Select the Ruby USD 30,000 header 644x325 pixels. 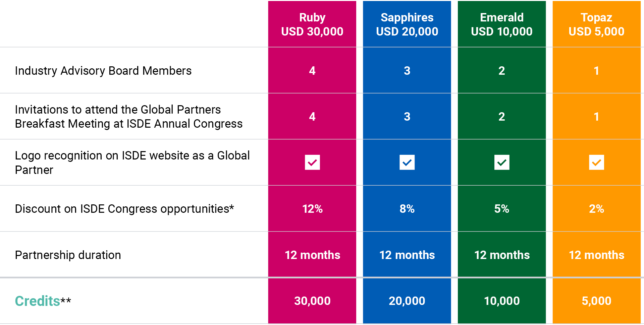point(312,24)
